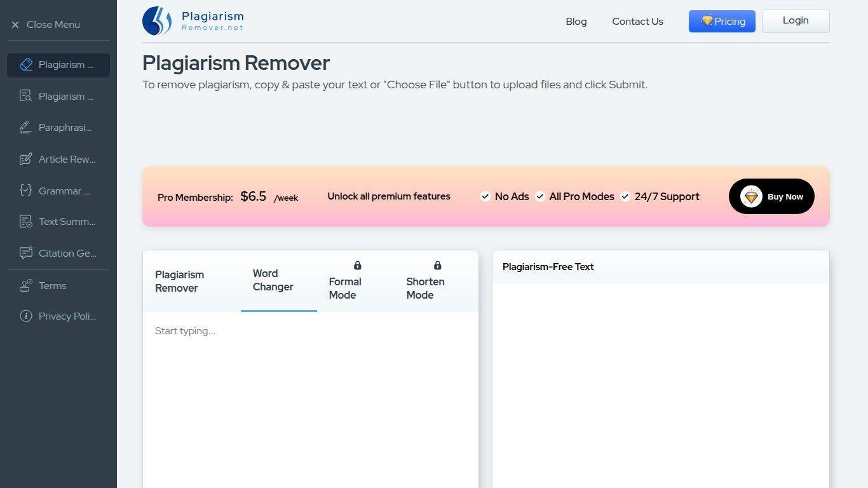The height and width of the screenshot is (488, 868).
Task: Open the Pricing page
Action: click(x=722, y=22)
